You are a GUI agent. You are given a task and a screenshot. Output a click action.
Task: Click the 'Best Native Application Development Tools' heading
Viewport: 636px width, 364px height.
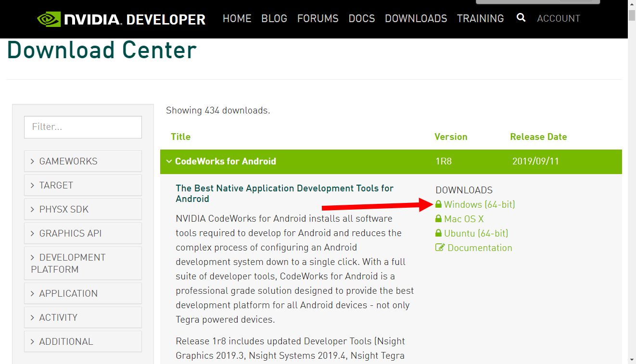click(285, 193)
